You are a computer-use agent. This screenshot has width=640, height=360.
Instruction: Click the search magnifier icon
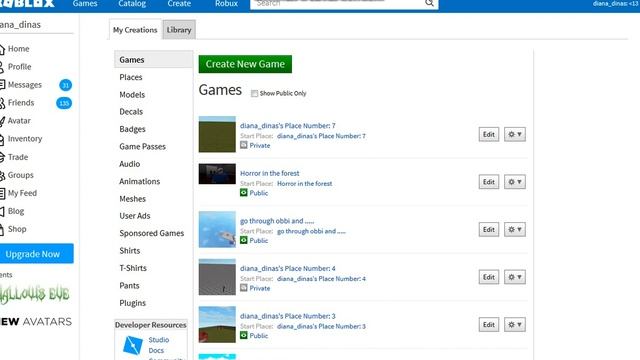click(429, 3)
